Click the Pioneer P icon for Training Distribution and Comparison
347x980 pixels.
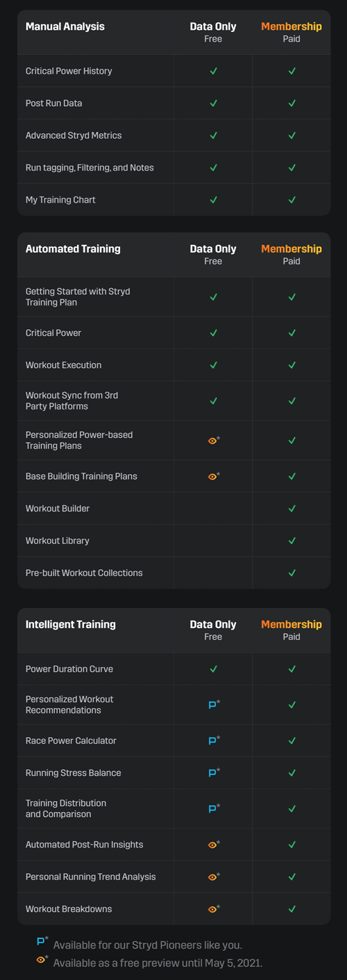[213, 809]
